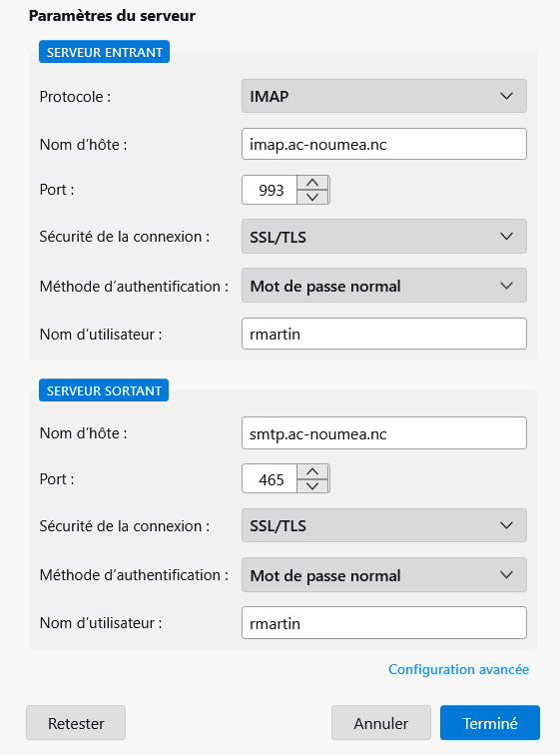This screenshot has height=755, width=560.
Task: Click the Retester button
Action: [x=76, y=723]
